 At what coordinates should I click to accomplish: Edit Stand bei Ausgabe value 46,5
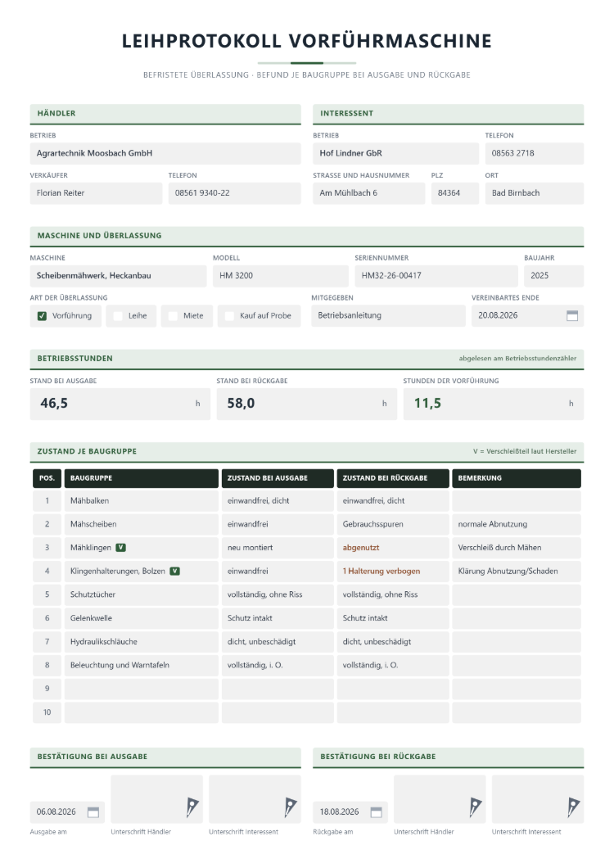(x=120, y=404)
